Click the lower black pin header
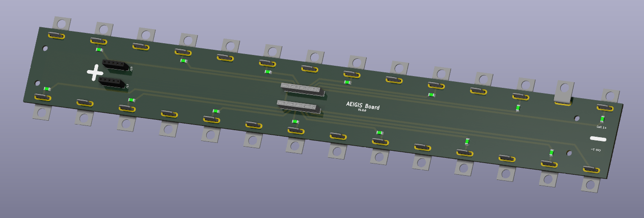644x218 pixels. (x=113, y=83)
